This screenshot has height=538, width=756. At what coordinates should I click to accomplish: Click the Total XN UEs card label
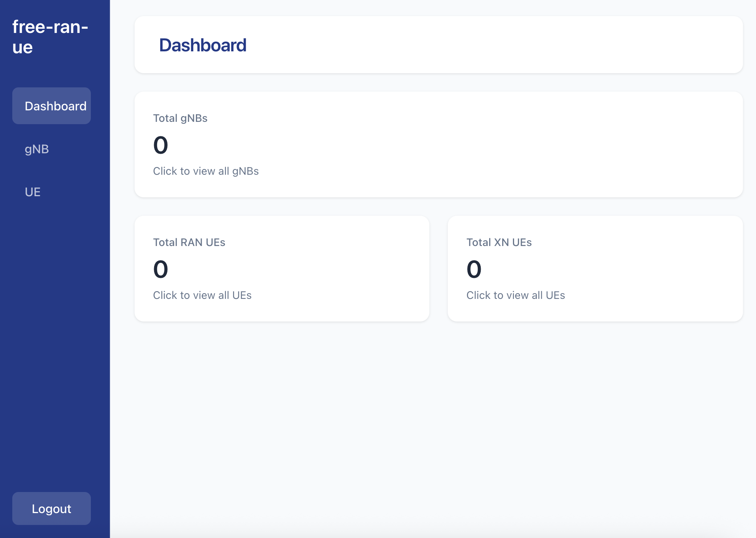[499, 242]
